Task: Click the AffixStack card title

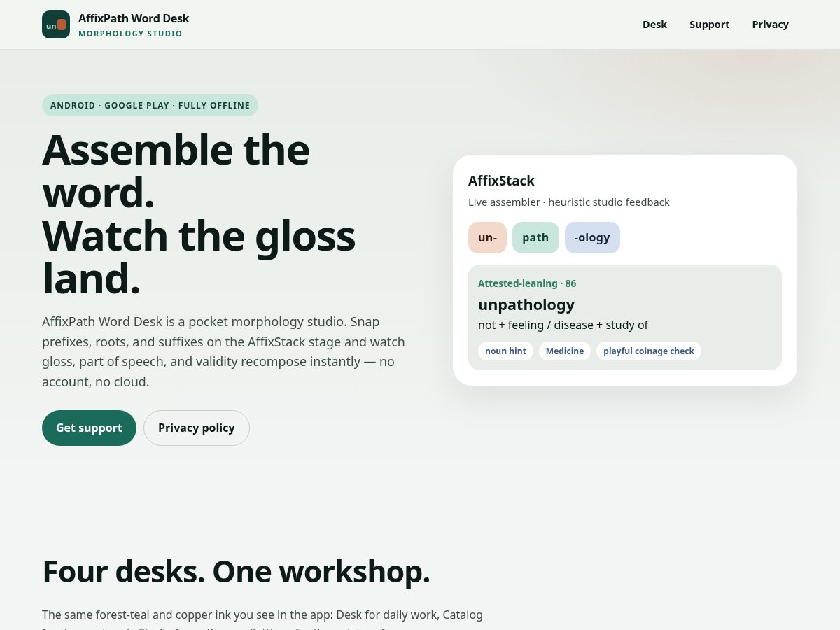Action: 501,181
